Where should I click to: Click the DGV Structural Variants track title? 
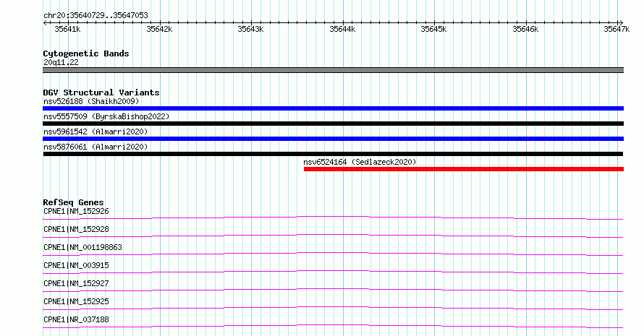point(101,92)
